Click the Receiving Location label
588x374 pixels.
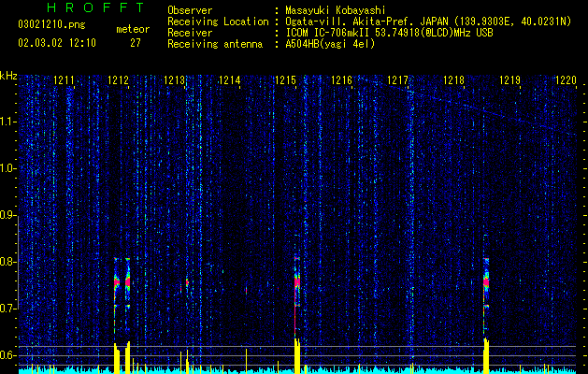(x=218, y=22)
